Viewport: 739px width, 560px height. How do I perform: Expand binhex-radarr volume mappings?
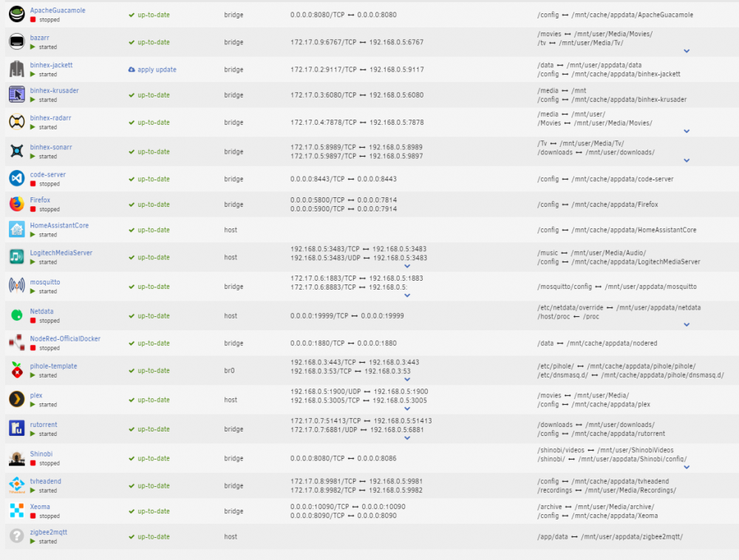[687, 132]
